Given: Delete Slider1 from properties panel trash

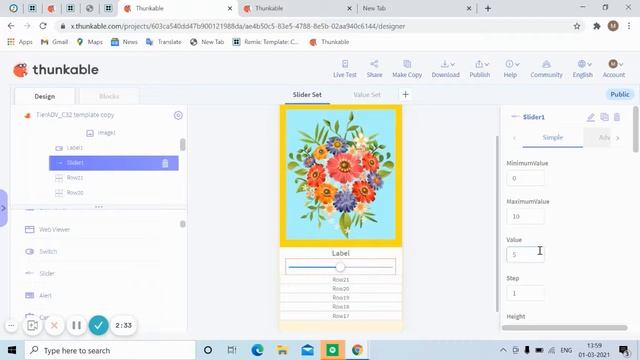Looking at the screenshot, I should (x=617, y=118).
